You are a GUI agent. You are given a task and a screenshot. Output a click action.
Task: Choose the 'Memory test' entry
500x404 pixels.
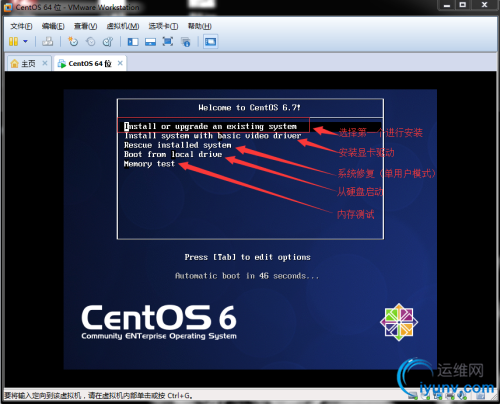tap(149, 164)
